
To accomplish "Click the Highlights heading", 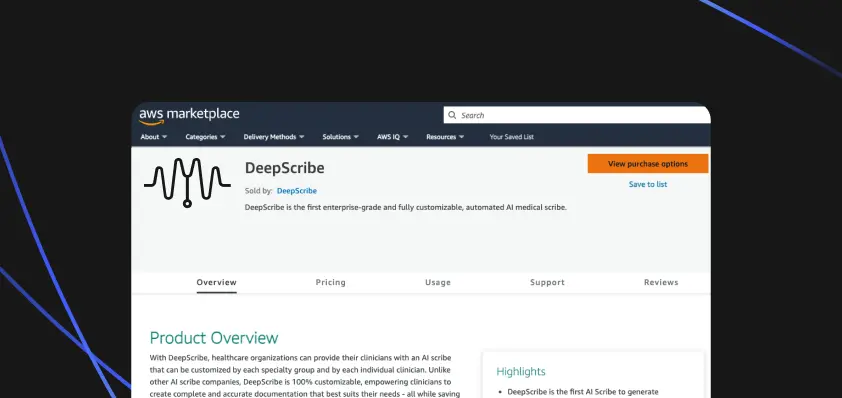I will tap(520, 372).
